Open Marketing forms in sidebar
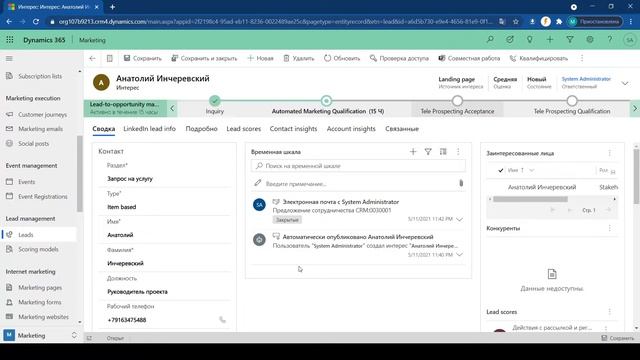This screenshot has width=640, height=360. click(40, 302)
